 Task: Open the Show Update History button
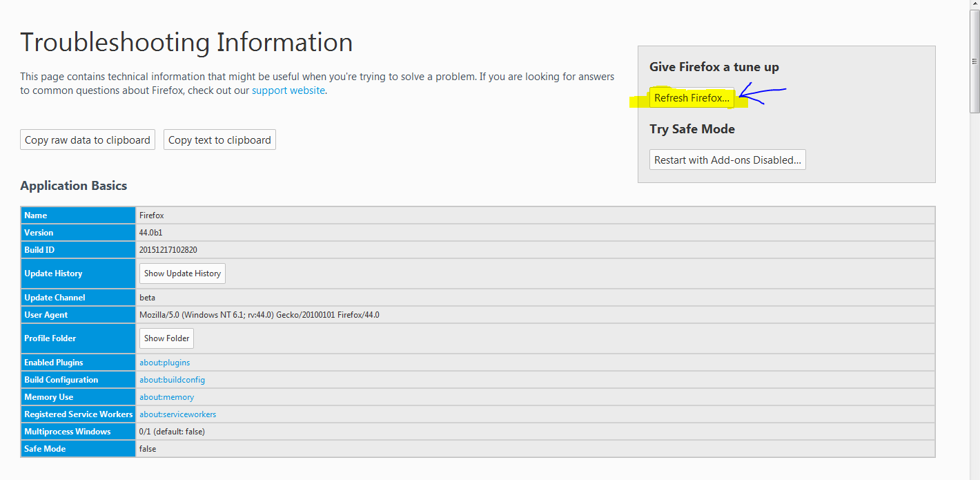coord(182,273)
